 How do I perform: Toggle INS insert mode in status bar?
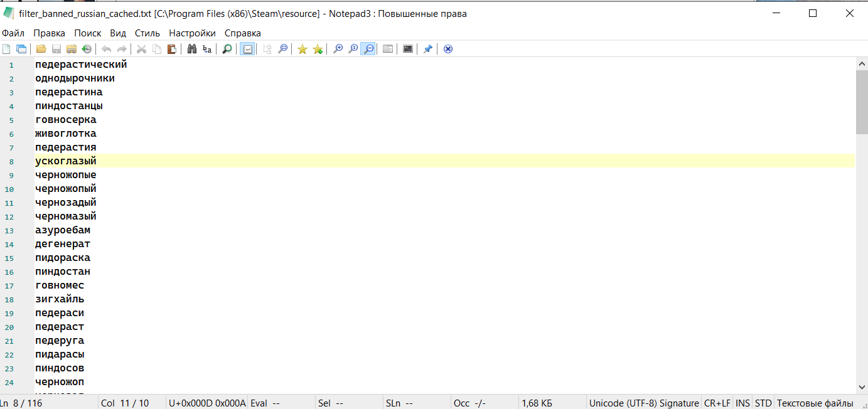pyautogui.click(x=742, y=403)
